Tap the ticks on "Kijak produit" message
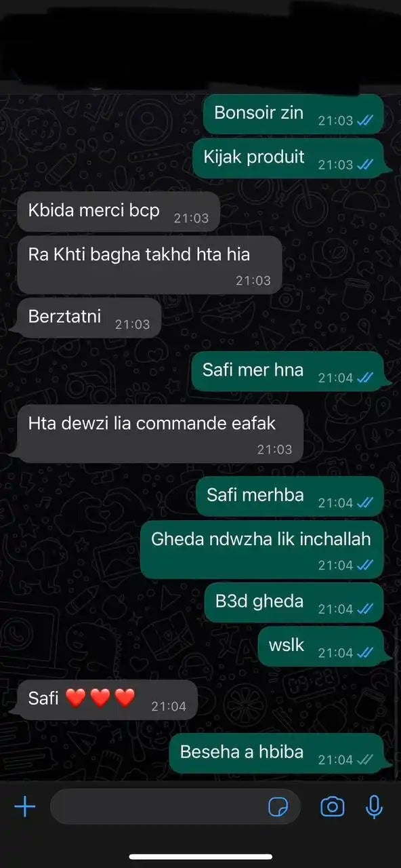401x868 pixels. pos(366,165)
